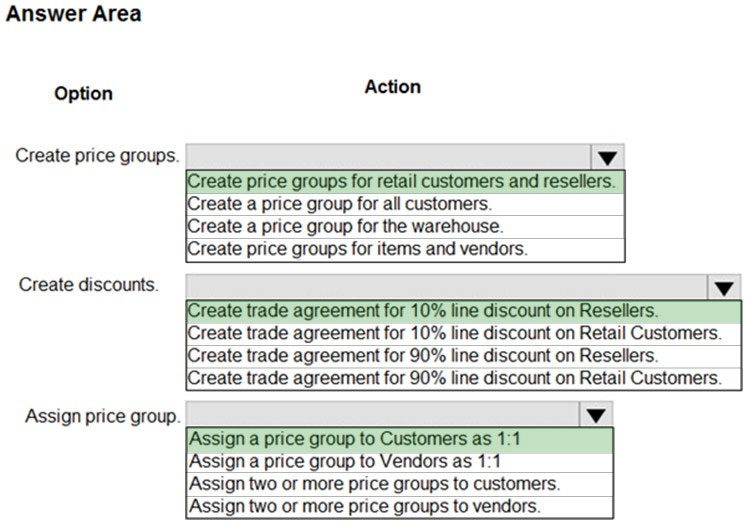Select 'Create a price group for all customers'
The width and height of the screenshot is (749, 527).
(405, 204)
